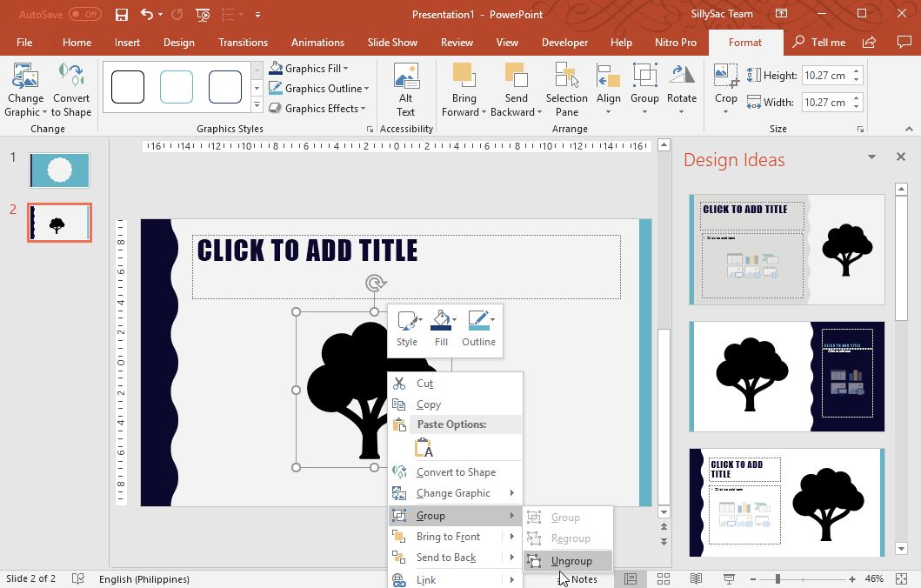Screen dimensions: 921x588
Task: Choose Ungroup from the context menu
Action: coord(571,560)
